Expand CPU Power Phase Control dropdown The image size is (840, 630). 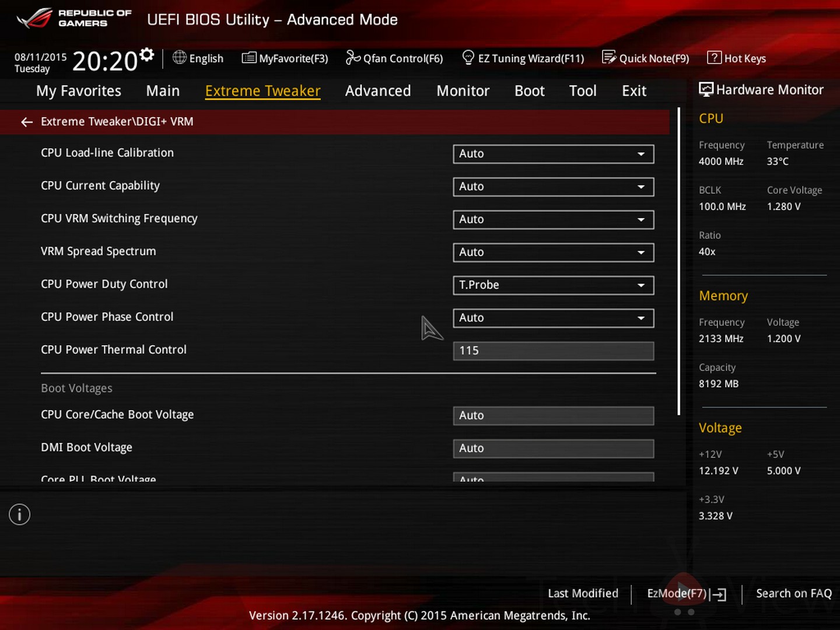click(553, 318)
